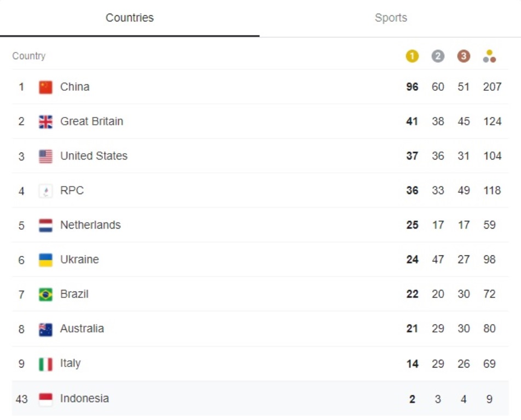Screen dimensions: 521x420
Task: Click the Netherlands flag icon
Action: click(x=46, y=225)
